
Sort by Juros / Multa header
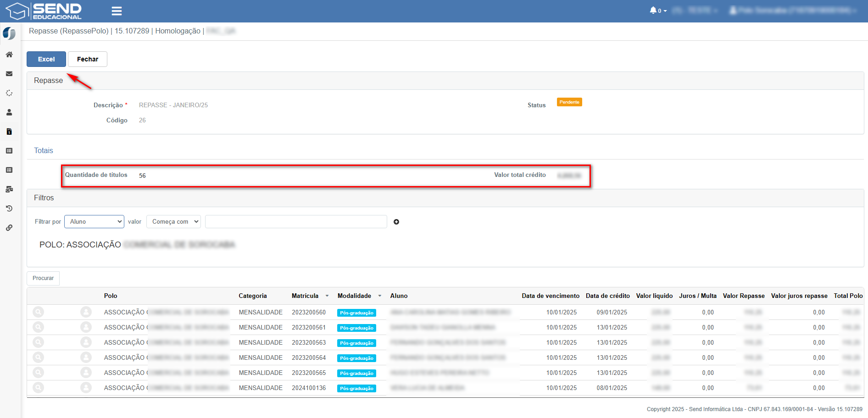click(698, 296)
